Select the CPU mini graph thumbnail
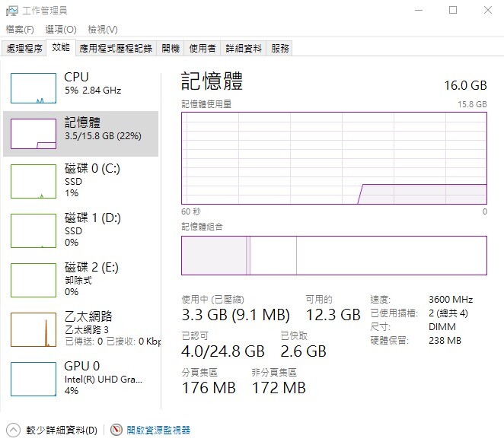The width and height of the screenshot is (504, 448). [33, 88]
